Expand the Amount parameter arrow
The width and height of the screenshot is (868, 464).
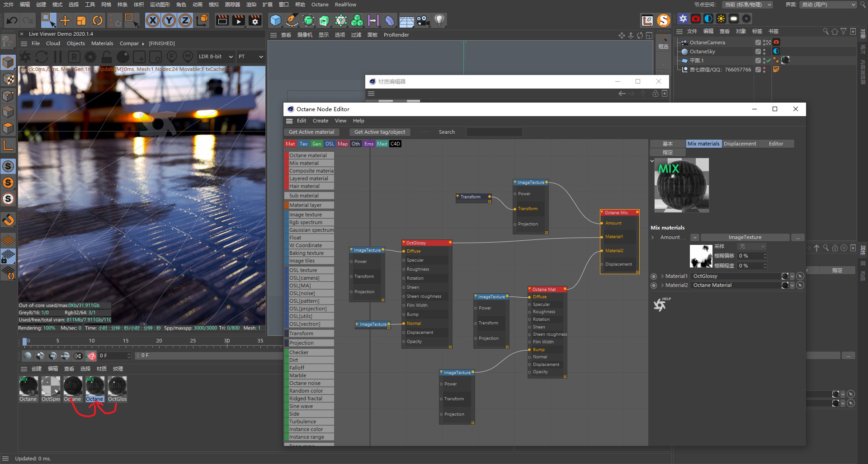pos(653,237)
